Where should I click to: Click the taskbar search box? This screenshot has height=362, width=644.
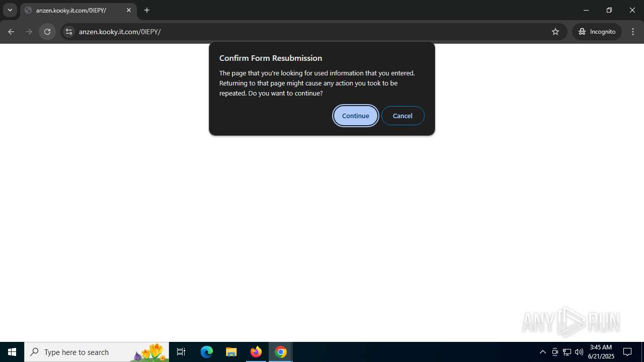click(97, 352)
